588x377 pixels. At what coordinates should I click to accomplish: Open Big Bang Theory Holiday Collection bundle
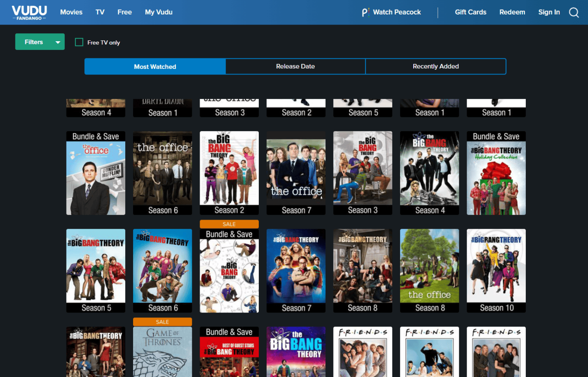pyautogui.click(x=496, y=173)
